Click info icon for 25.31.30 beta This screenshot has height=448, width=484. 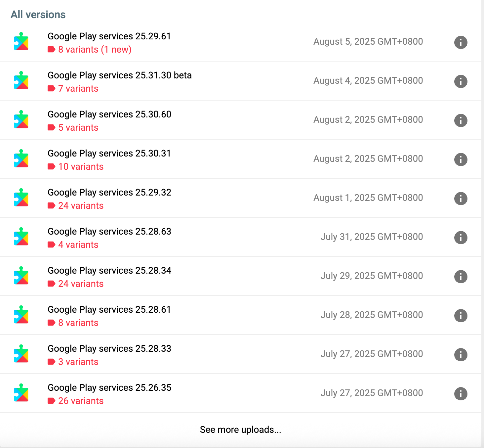pyautogui.click(x=461, y=81)
